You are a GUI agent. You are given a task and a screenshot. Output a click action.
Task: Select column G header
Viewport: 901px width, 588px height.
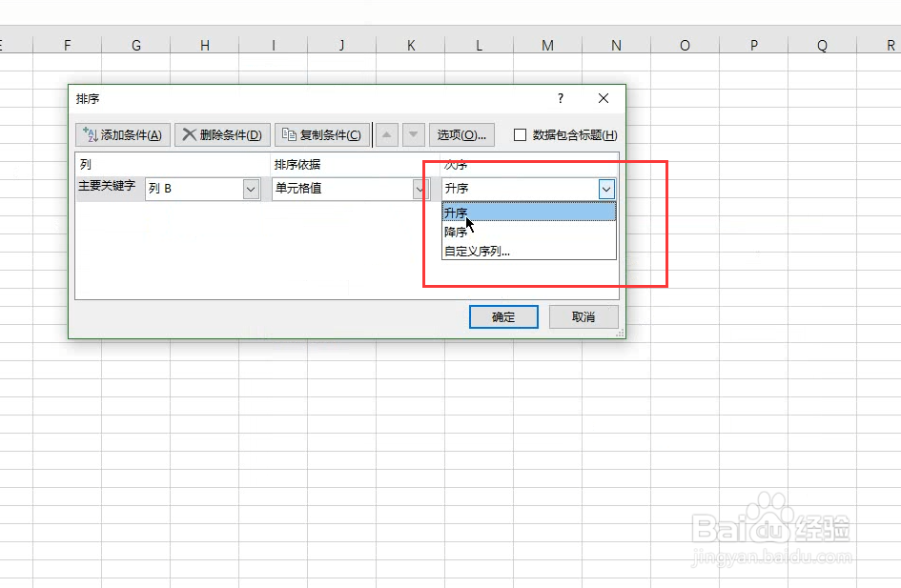(x=136, y=46)
